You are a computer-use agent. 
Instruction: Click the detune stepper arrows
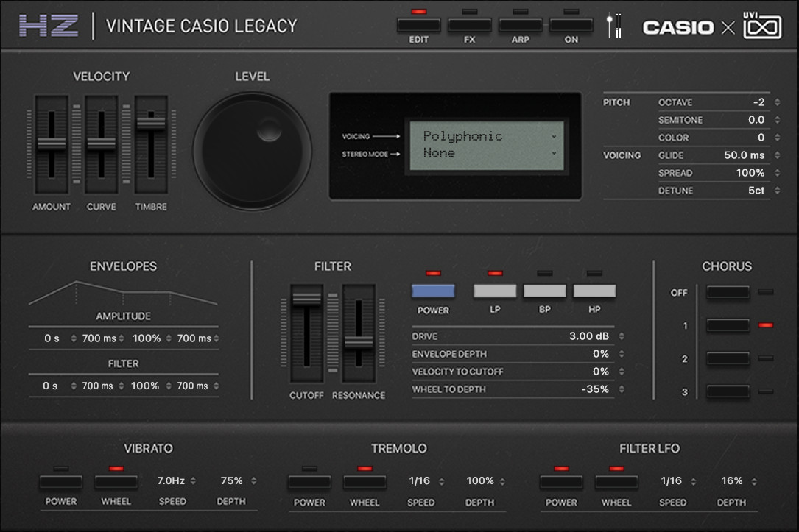click(x=778, y=191)
